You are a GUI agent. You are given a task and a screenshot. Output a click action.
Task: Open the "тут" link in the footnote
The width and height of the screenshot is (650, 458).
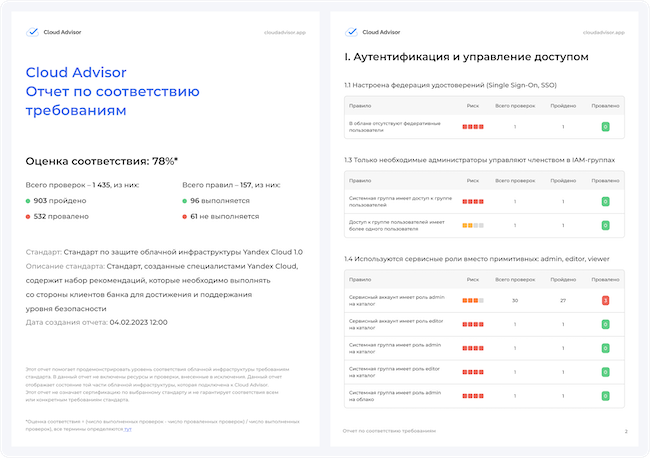127,428
